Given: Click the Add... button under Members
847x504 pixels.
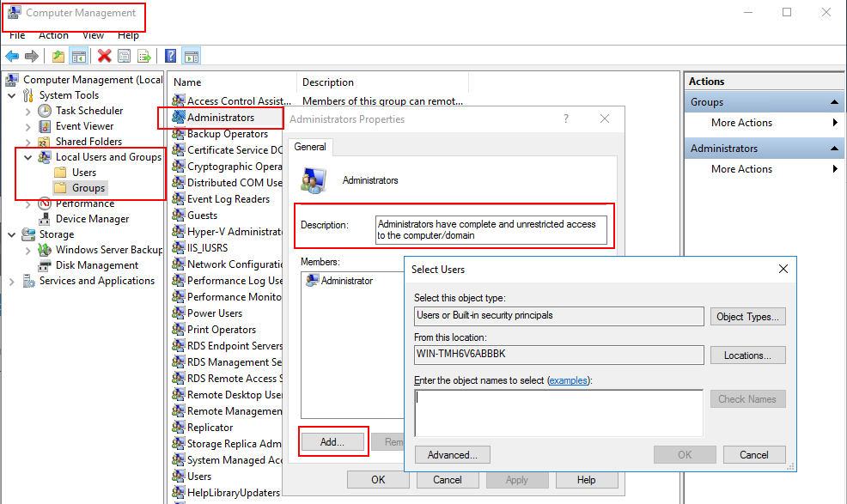Looking at the screenshot, I should [332, 442].
